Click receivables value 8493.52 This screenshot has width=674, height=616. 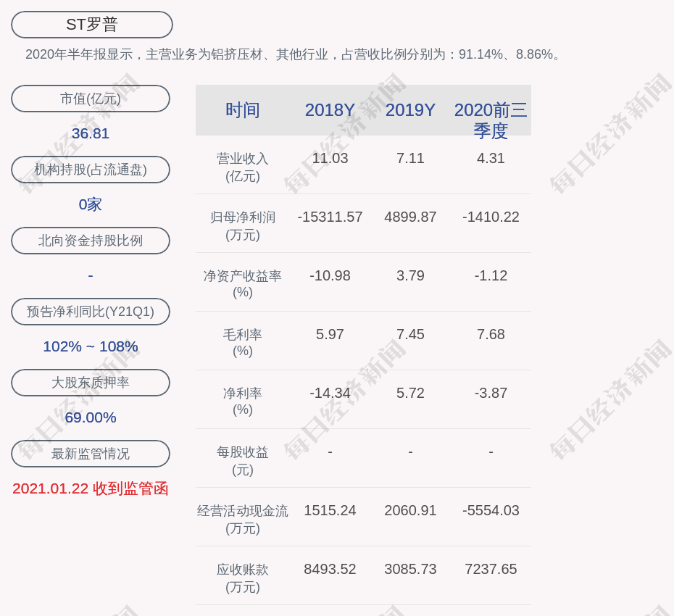pos(330,569)
